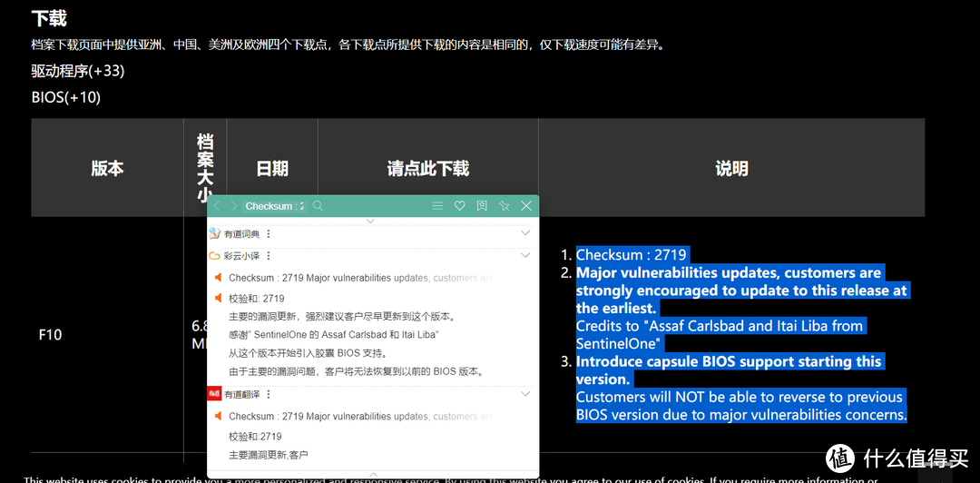Expand the 驱动程序(+33) drivers section
The width and height of the screenshot is (980, 483).
point(78,72)
